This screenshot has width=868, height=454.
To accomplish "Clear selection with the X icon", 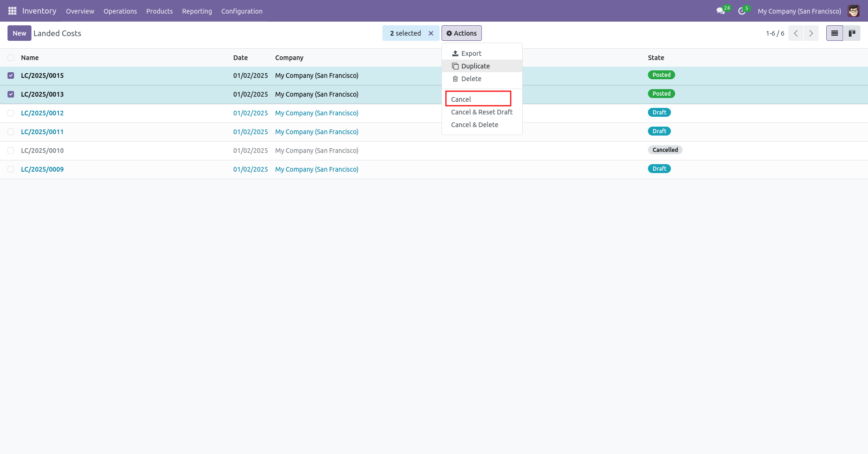I will [x=431, y=33].
